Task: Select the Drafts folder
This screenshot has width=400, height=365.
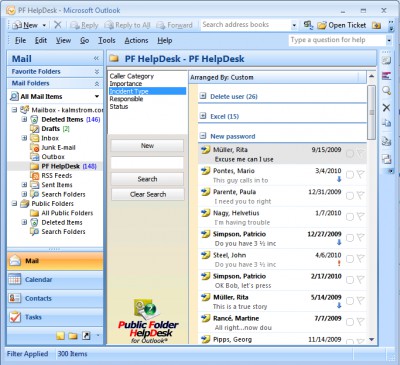Action: point(50,129)
